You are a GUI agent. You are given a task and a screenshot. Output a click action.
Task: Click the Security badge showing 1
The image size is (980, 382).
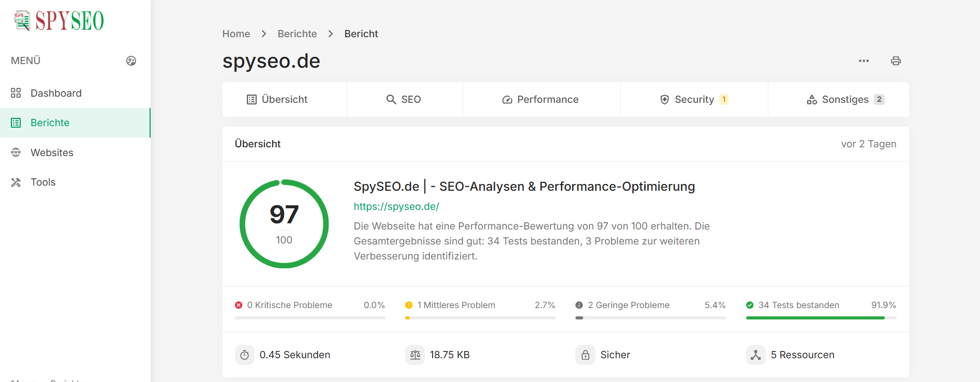click(x=724, y=99)
